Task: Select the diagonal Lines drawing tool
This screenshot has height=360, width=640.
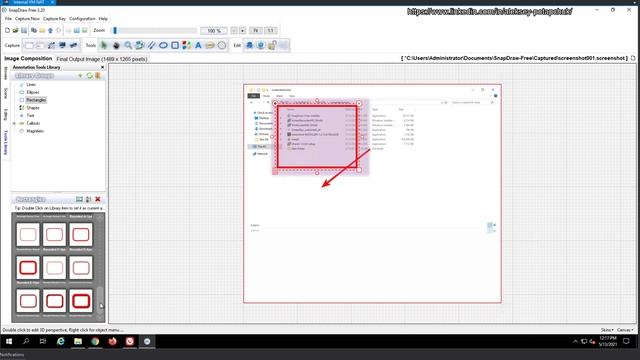Action: [x=151, y=45]
